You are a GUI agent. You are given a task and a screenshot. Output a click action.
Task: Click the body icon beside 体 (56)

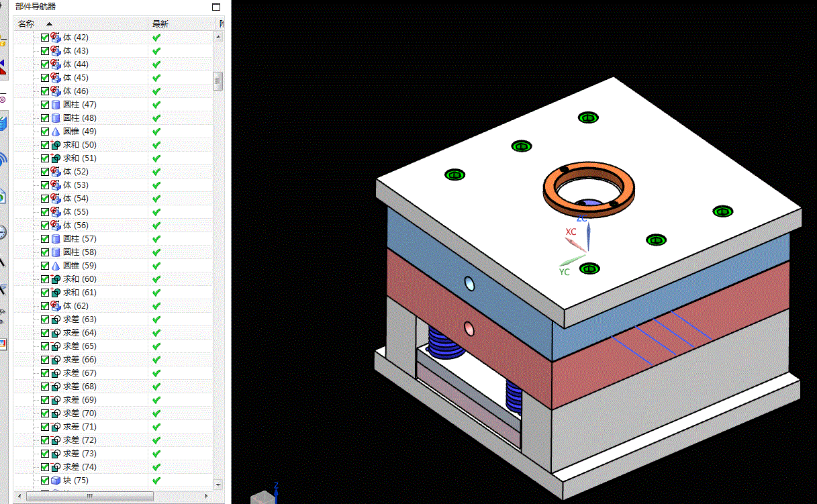(56, 225)
